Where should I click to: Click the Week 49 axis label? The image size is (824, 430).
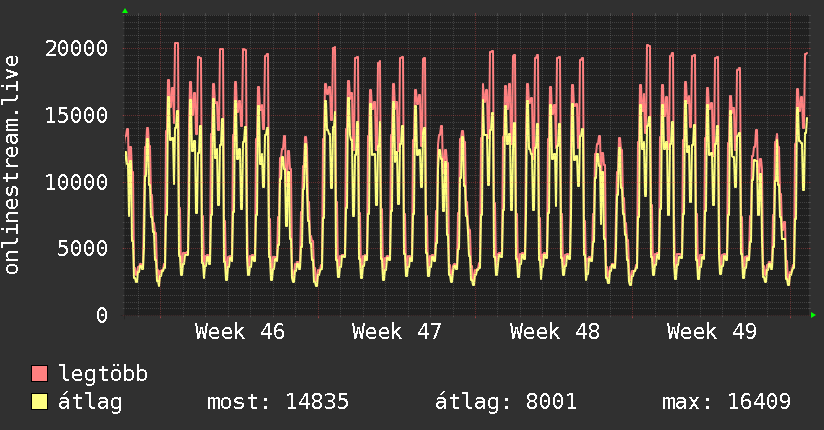tap(712, 331)
